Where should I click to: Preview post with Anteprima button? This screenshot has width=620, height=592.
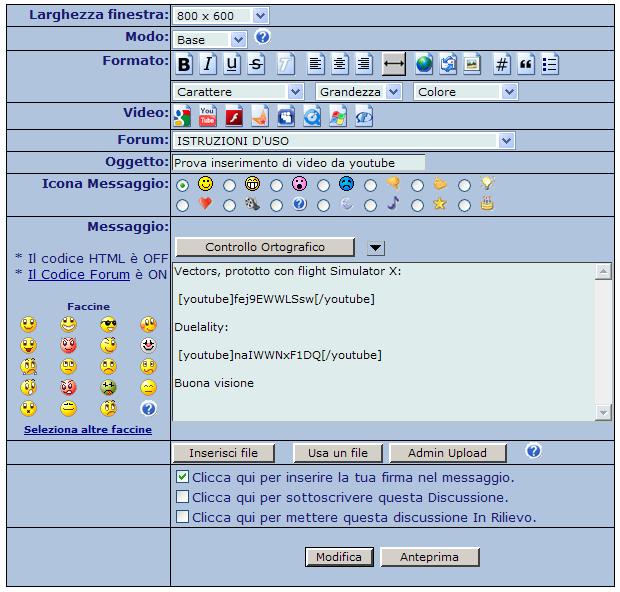pos(429,557)
